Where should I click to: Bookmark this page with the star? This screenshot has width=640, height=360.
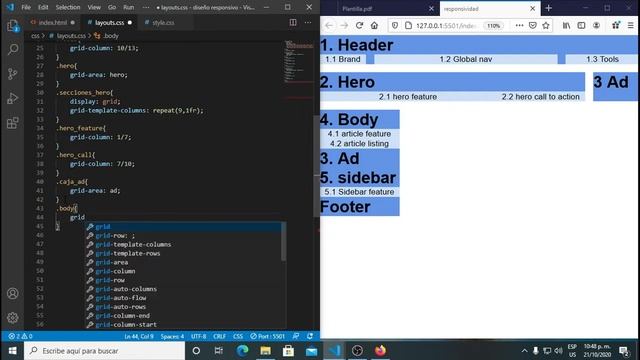546,25
